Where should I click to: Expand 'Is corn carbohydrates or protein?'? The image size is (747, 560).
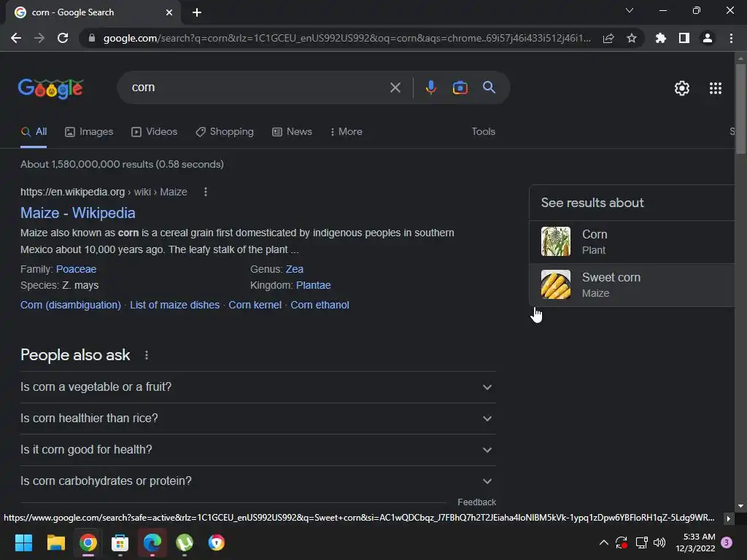(x=258, y=481)
